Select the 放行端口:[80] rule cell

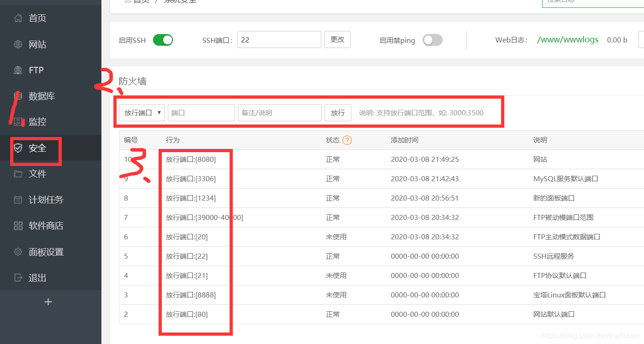click(187, 314)
